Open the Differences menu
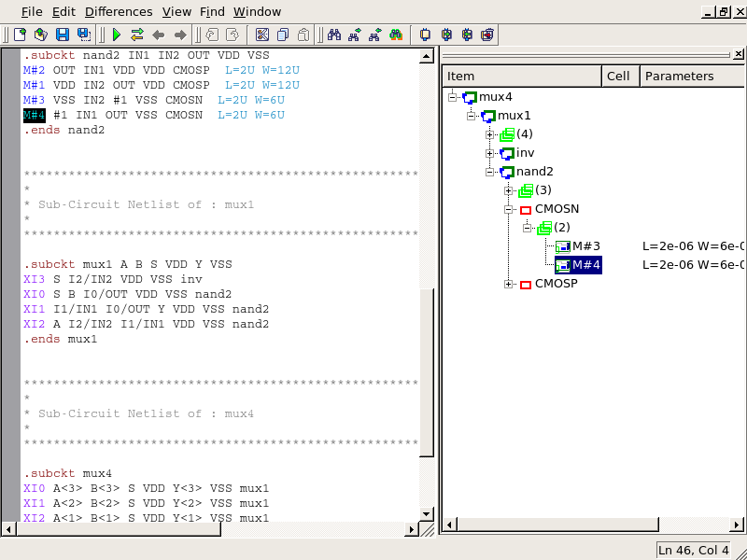 point(119,12)
